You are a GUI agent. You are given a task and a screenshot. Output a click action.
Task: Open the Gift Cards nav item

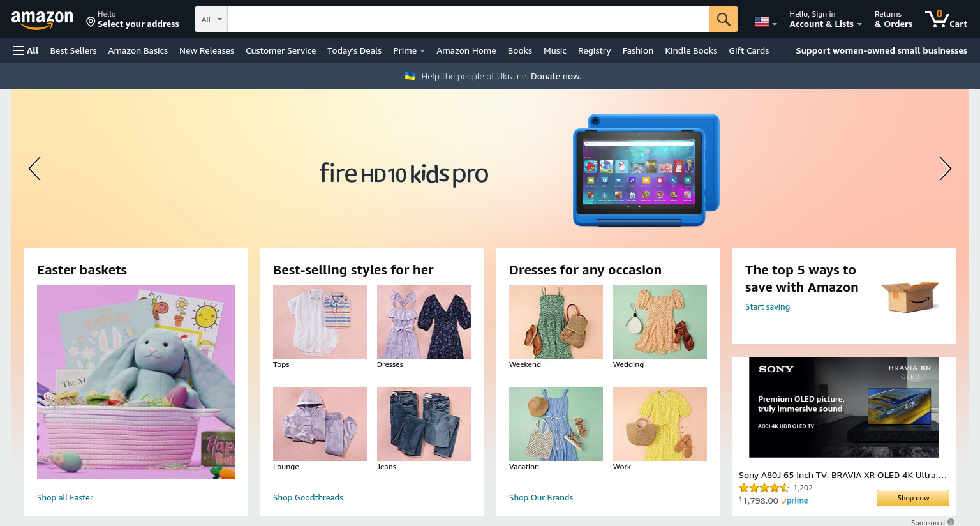[x=748, y=50]
